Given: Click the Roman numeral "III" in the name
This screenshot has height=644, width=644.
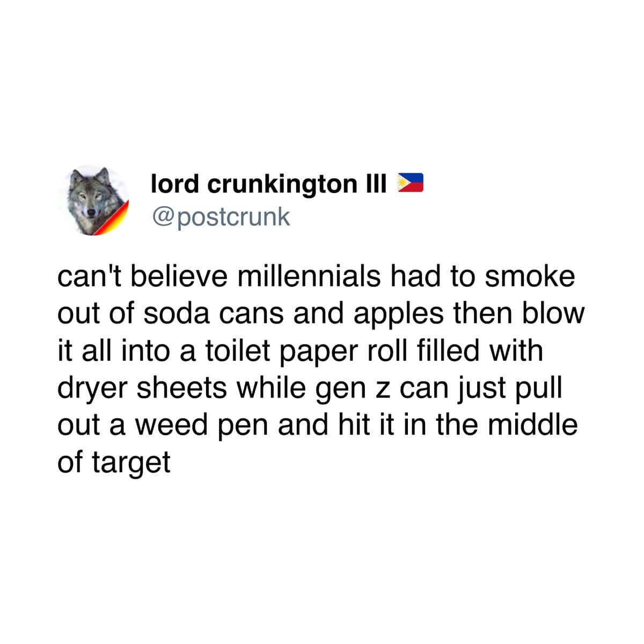Looking at the screenshot, I should [x=376, y=184].
